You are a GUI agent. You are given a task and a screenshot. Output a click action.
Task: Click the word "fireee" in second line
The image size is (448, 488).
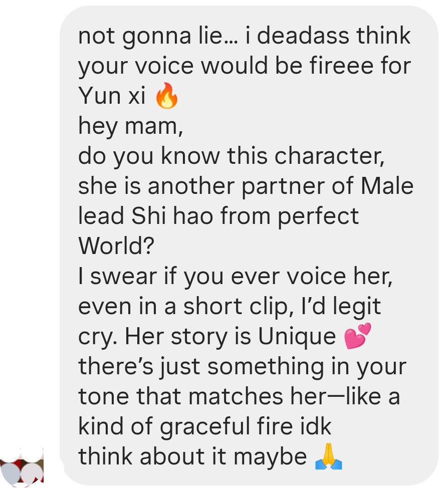pyautogui.click(x=341, y=66)
